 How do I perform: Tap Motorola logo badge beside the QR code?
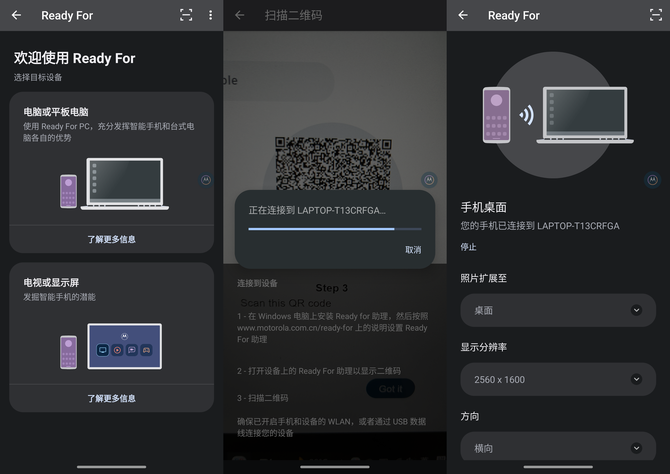tap(429, 180)
